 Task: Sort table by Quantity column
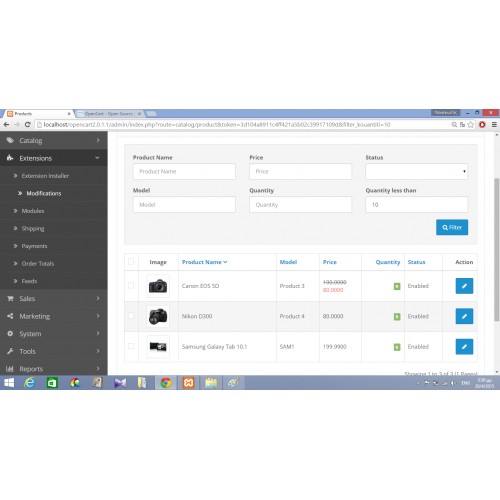coord(388,262)
